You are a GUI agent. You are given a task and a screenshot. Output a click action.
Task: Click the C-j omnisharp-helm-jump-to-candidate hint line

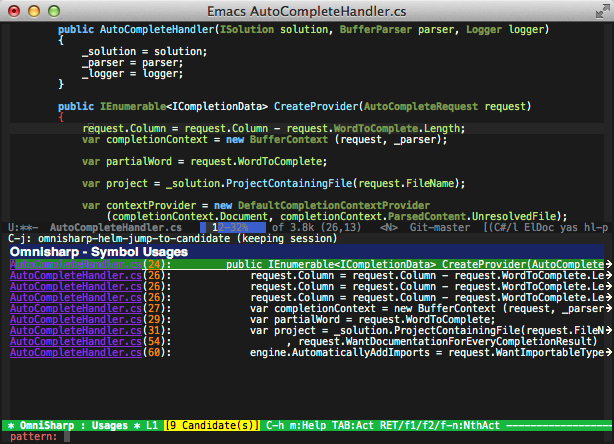173,238
